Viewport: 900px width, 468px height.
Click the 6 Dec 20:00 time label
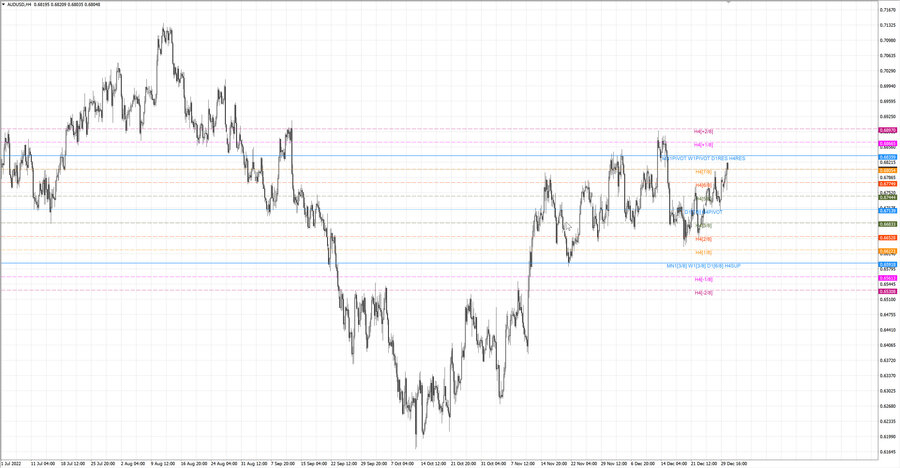(x=642, y=463)
